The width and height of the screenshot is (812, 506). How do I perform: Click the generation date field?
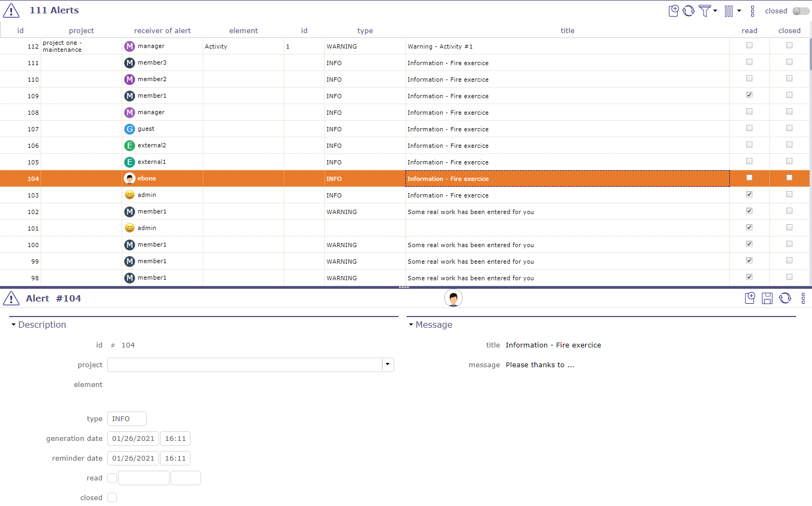click(x=133, y=439)
